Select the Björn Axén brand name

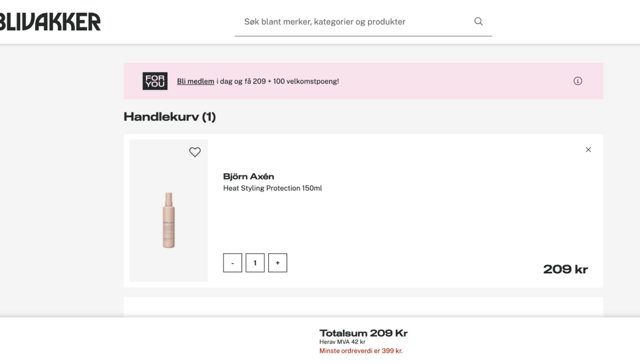[x=249, y=176]
